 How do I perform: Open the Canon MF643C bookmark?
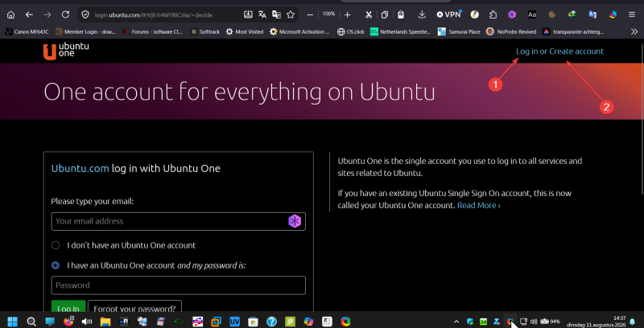(27, 31)
